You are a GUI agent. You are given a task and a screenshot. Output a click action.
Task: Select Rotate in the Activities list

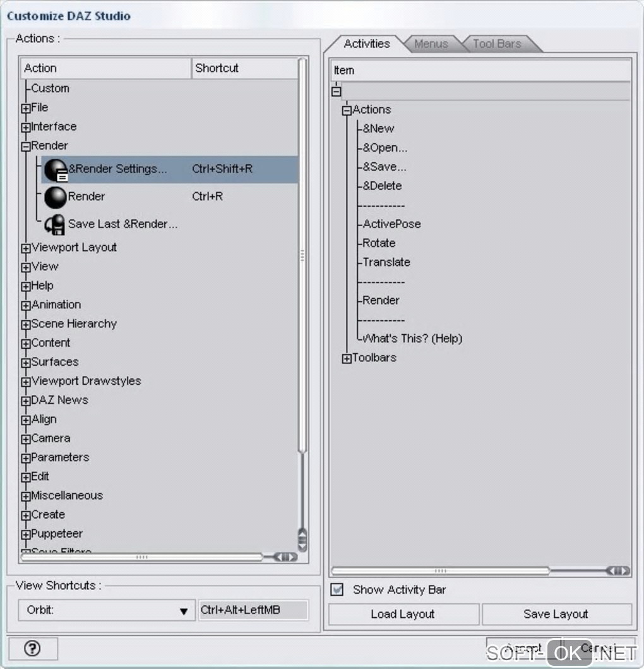click(379, 243)
